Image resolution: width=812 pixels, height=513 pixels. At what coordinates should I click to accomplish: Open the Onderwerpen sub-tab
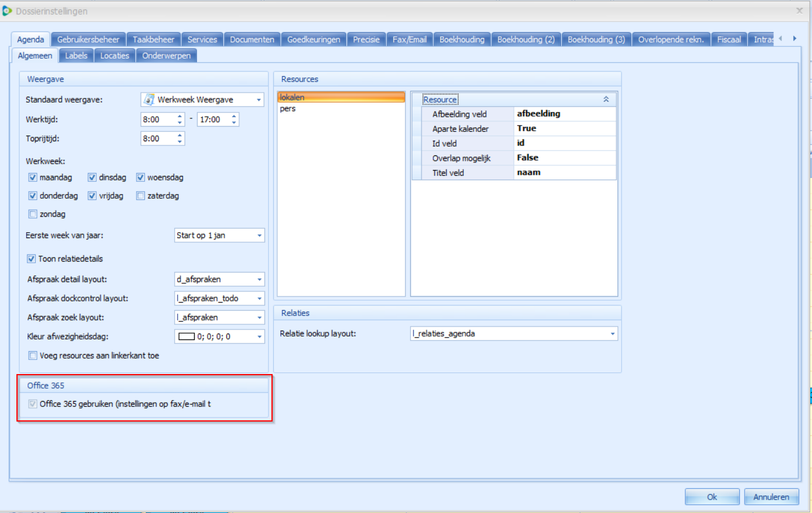[167, 56]
